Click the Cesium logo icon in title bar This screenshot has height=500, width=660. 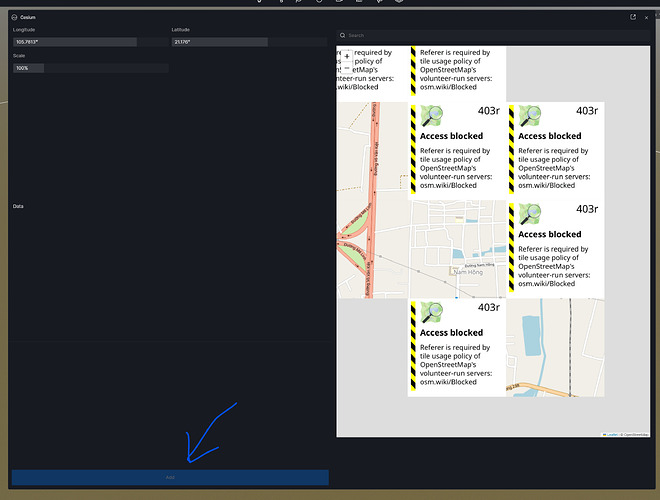point(13,17)
